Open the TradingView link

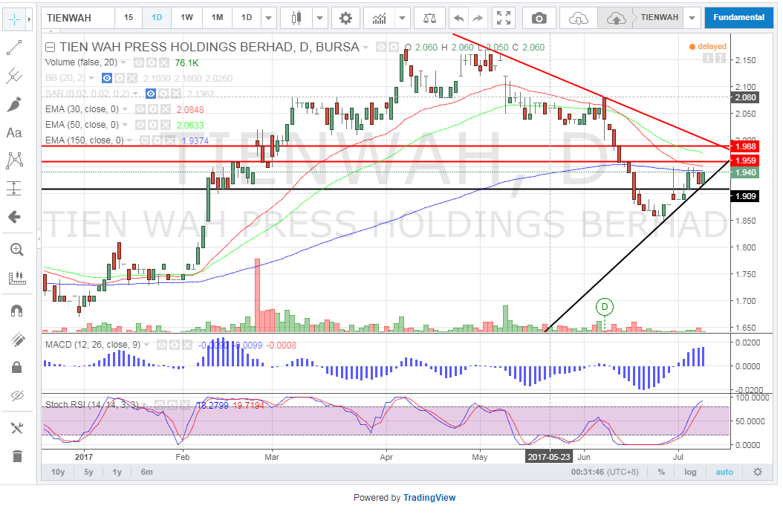429,498
